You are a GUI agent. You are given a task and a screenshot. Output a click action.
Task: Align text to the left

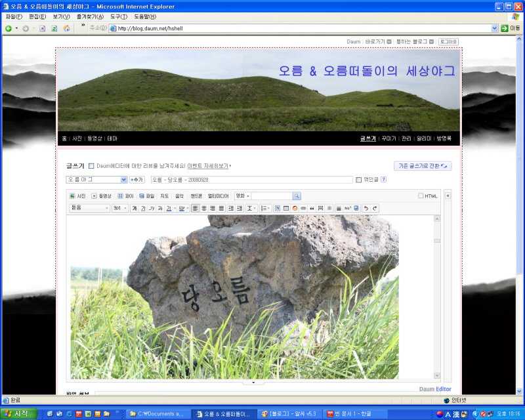tap(196, 208)
